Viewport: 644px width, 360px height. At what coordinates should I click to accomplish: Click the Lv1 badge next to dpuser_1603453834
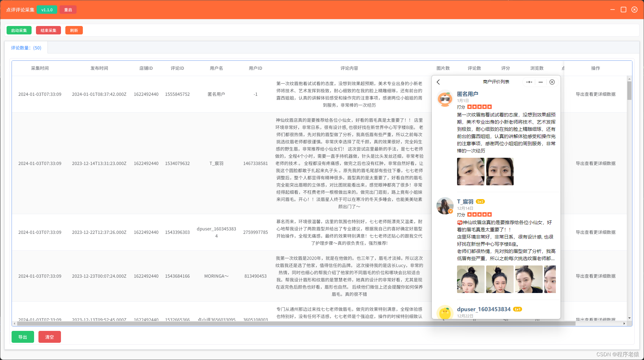click(x=517, y=309)
